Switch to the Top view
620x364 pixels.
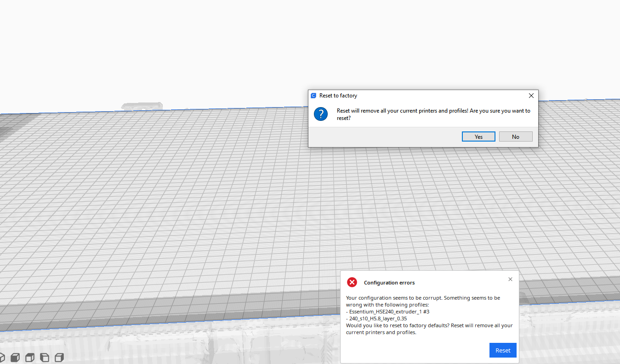point(29,357)
